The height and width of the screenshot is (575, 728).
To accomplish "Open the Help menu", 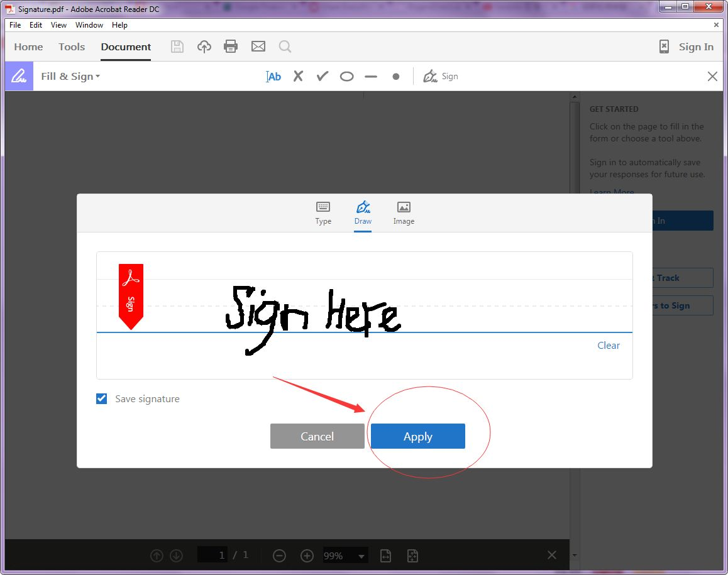I will (x=119, y=25).
